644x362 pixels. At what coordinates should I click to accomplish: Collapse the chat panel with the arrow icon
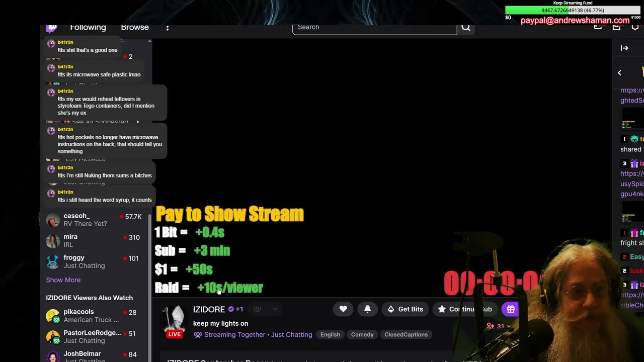click(624, 48)
